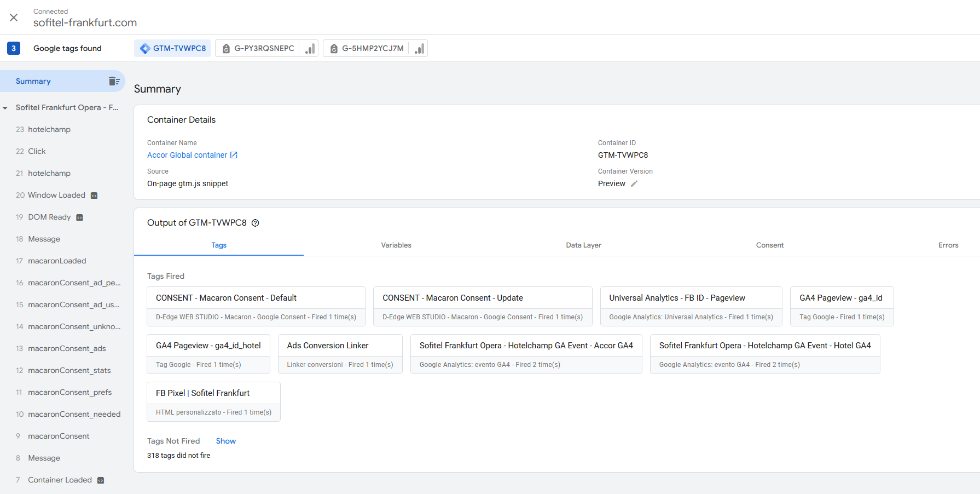Click the tag icon left of G-5HMP2YCJ7M
This screenshot has height=494, width=980.
click(334, 49)
